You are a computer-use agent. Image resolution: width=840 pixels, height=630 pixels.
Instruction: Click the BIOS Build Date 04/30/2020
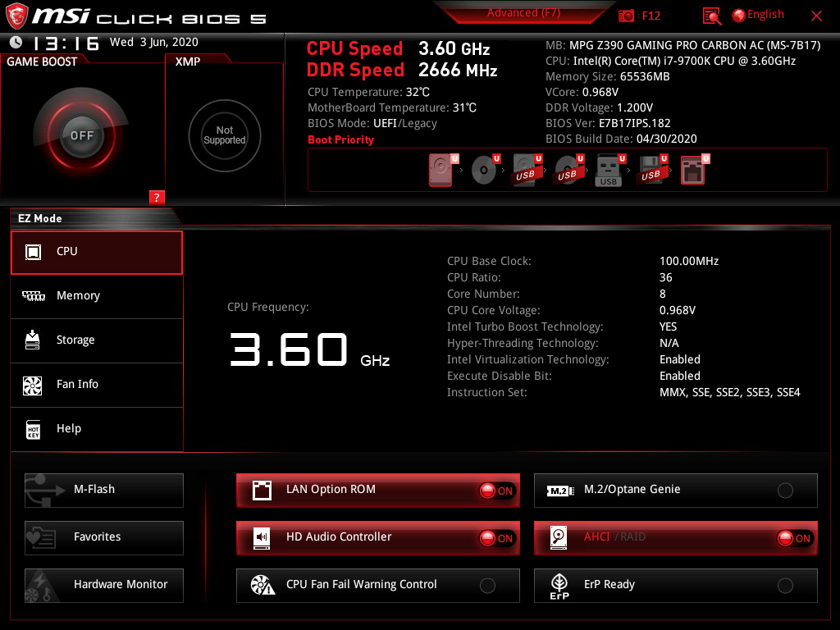tap(666, 139)
